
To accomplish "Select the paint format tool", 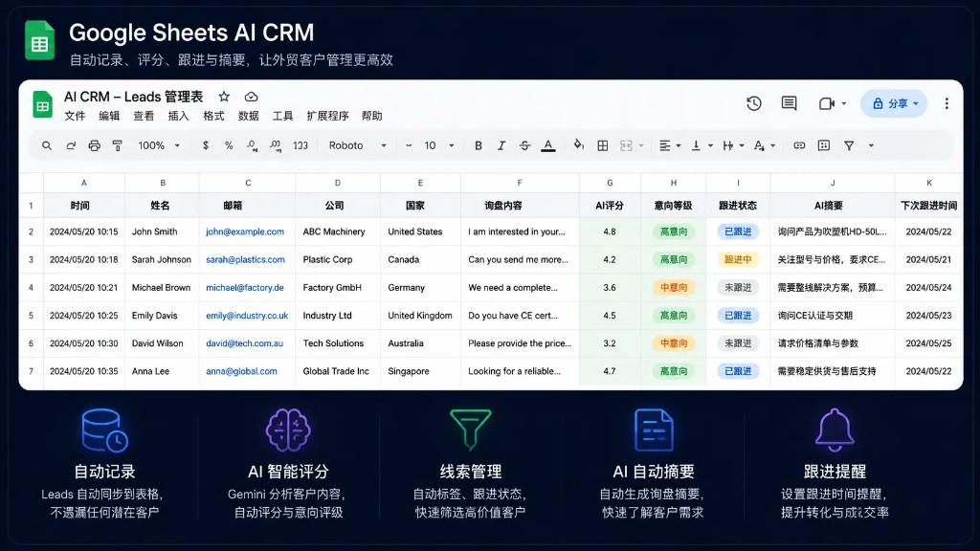I will [x=118, y=145].
